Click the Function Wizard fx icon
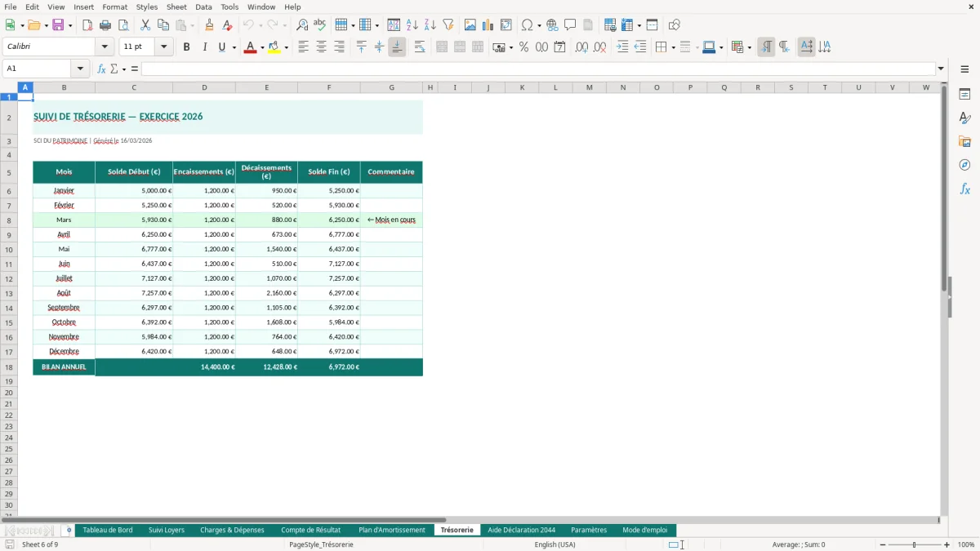 pos(101,69)
